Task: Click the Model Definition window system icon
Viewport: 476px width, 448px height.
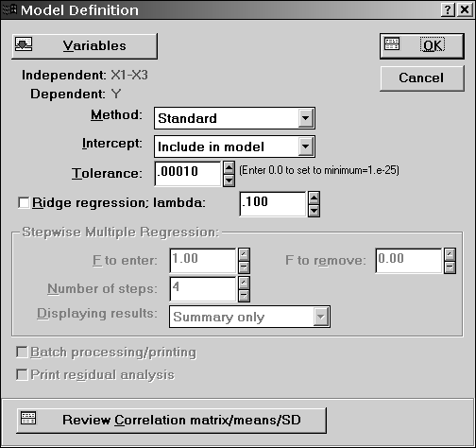Action: (8, 9)
